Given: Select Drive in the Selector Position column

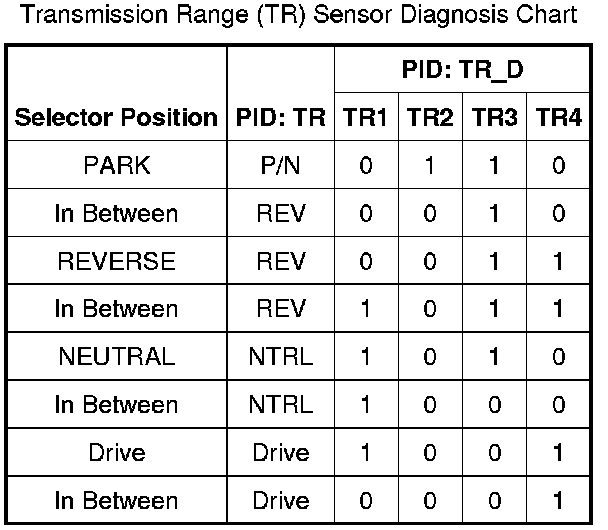Looking at the screenshot, I should coord(116,453).
